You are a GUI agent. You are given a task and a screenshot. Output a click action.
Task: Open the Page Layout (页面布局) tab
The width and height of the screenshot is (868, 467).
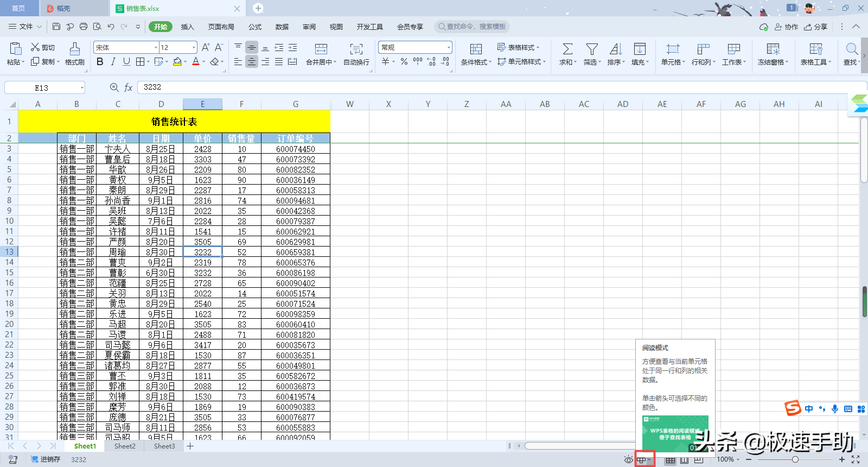point(221,27)
